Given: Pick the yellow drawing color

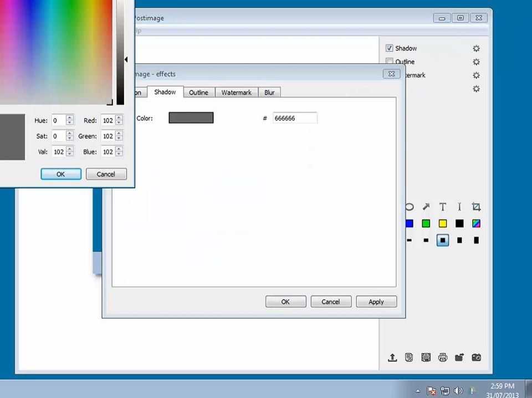Looking at the screenshot, I should point(442,223).
